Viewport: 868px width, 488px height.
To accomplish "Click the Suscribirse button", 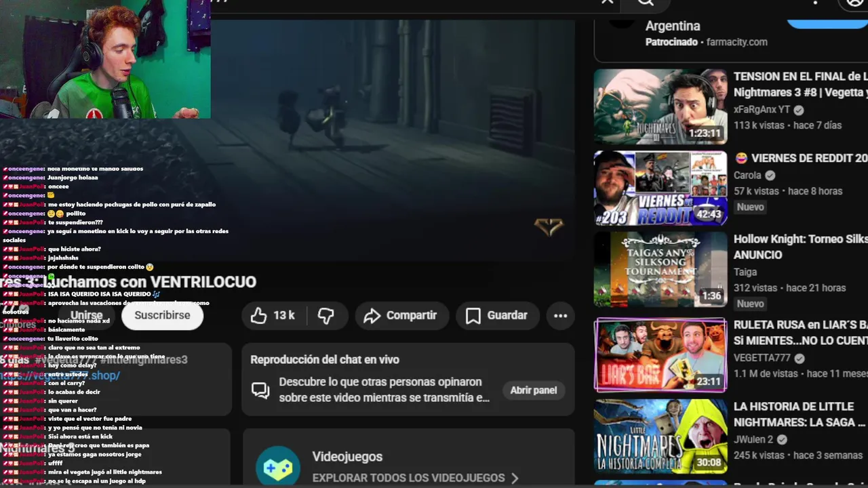I will pyautogui.click(x=162, y=315).
